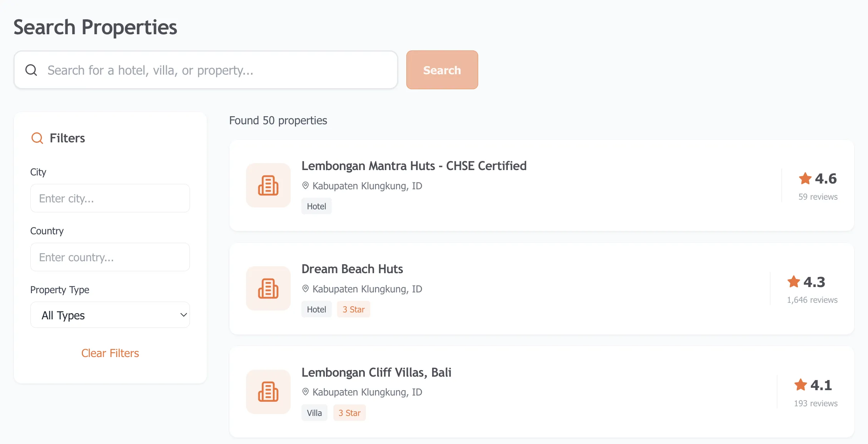The image size is (868, 444).
Task: Open the All Types property dropdown
Action: tap(110, 315)
